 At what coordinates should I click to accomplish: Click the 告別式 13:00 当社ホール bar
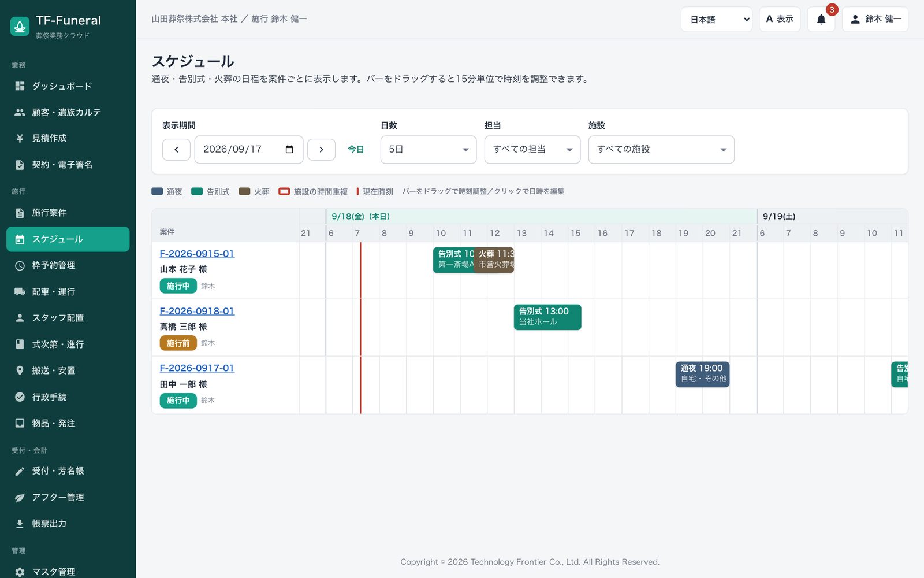[x=547, y=317]
